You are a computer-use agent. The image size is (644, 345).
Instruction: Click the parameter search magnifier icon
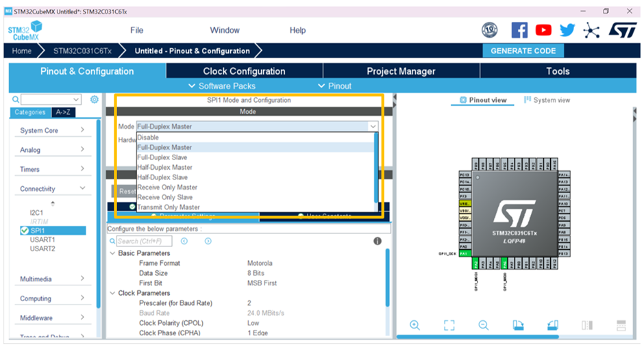click(112, 241)
